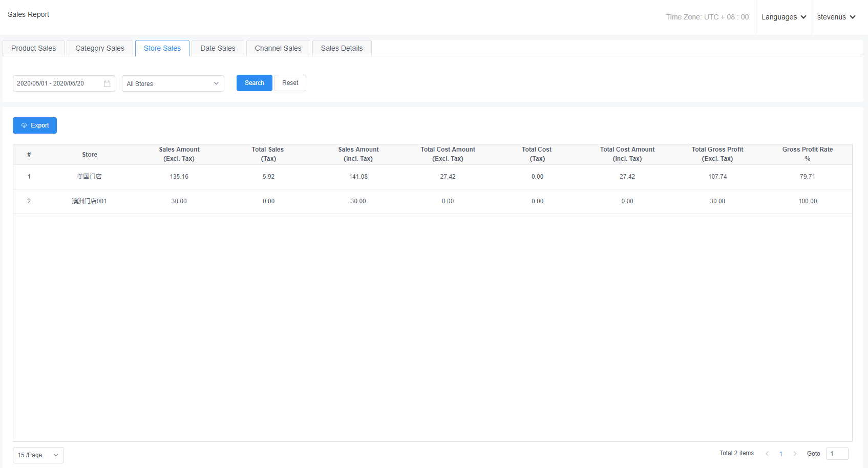Open the All Stores dropdown

(173, 83)
